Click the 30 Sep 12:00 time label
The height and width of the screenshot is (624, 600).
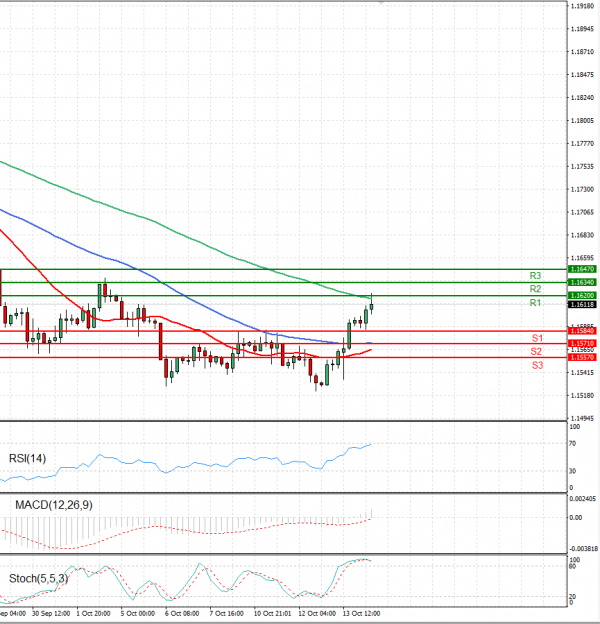click(x=51, y=614)
